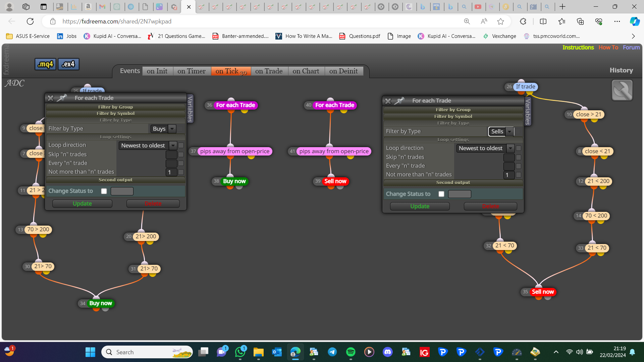Open left panel Newest to oldest dropdown
Viewport: 644px width, 362px height.
pyautogui.click(x=148, y=145)
